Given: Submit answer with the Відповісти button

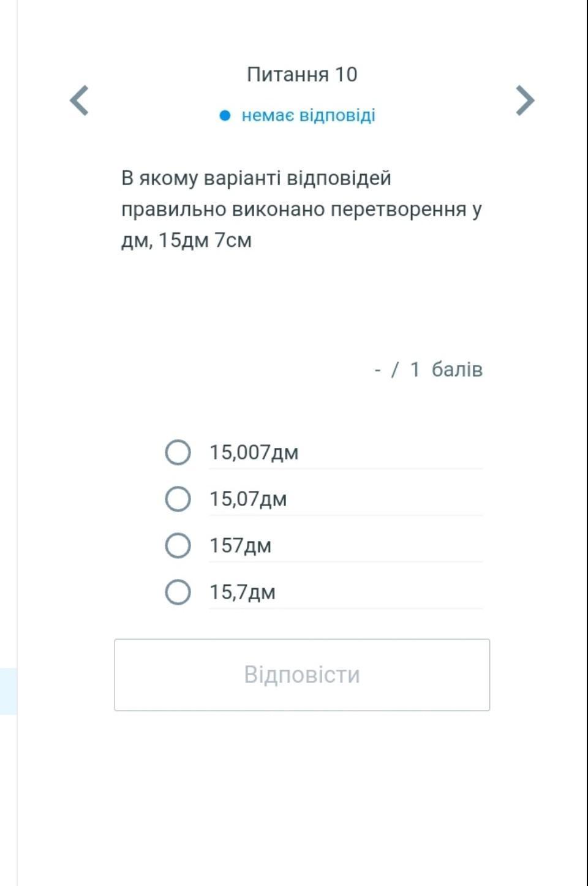Looking at the screenshot, I should (x=302, y=675).
